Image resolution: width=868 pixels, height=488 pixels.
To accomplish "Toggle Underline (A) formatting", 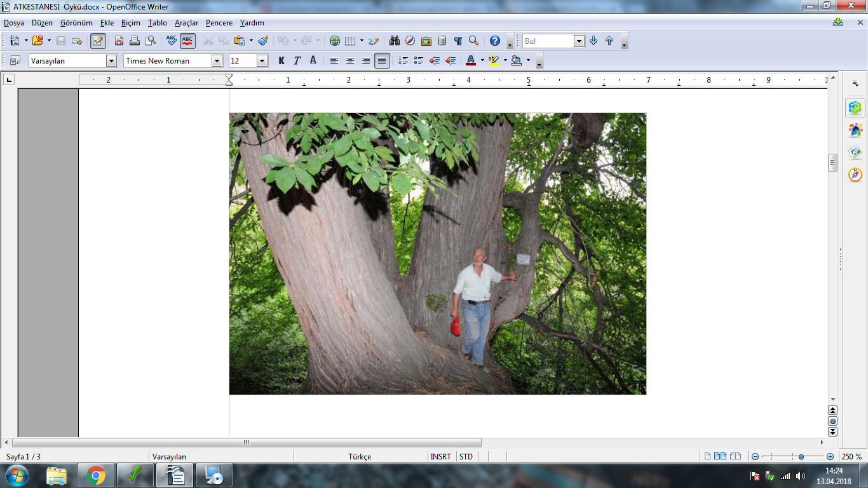I will click(x=313, y=60).
